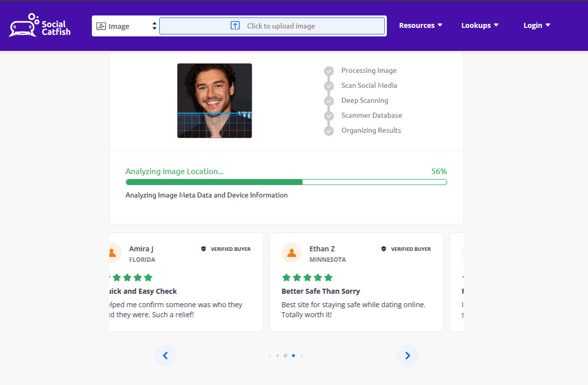
Task: Go to previous review with left arrow
Action: (x=165, y=356)
